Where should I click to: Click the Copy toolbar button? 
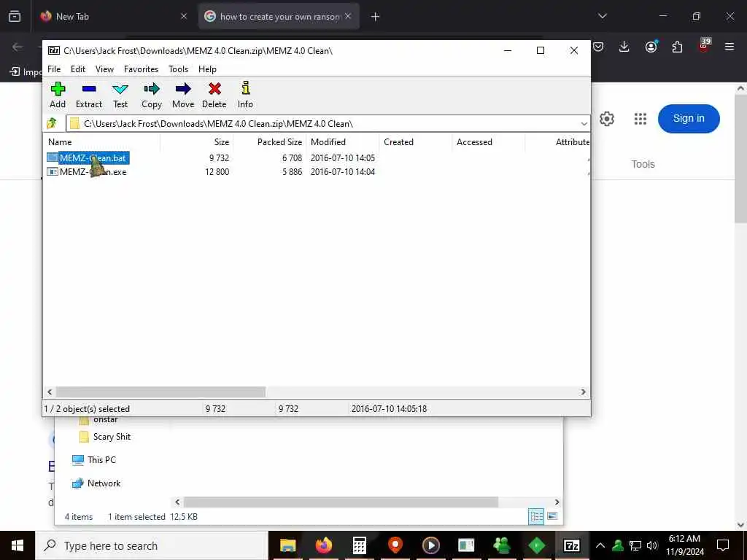tap(152, 96)
